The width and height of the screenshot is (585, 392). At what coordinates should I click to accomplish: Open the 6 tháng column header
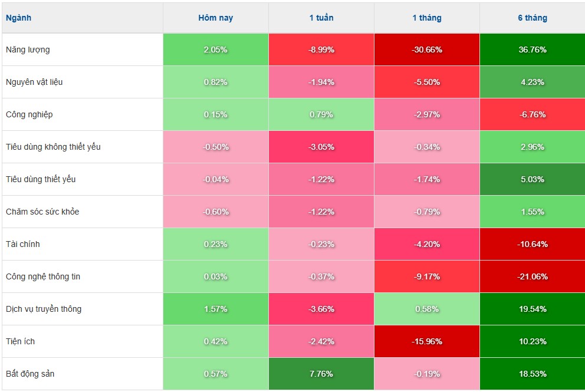[533, 18]
